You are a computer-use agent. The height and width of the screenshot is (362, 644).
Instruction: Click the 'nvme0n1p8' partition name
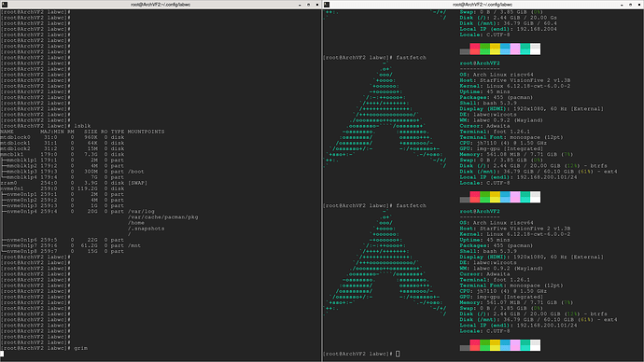(21, 252)
